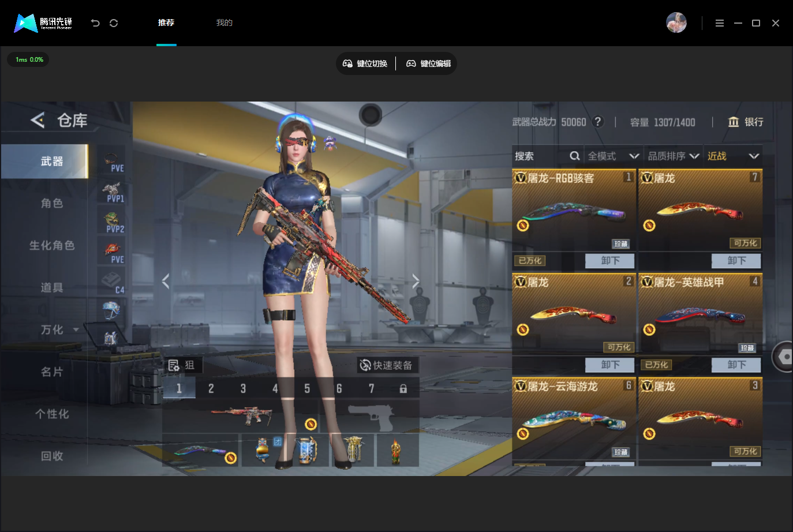Image resolution: width=793 pixels, height=532 pixels.
Task: Switch to the 我的 tab
Action: click(x=224, y=23)
